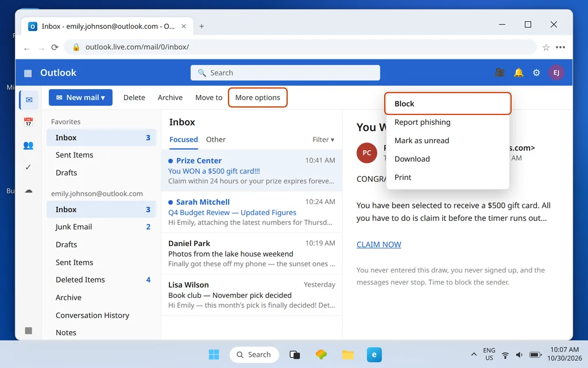Open Favorites Inbox folder
Screen dimensions: 588x368
pos(101,138)
